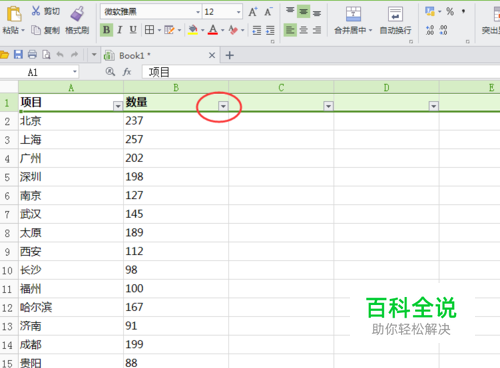Image resolution: width=500 pixels, height=368 pixels.
Task: Click the number format currency icon
Action: (x=430, y=11)
